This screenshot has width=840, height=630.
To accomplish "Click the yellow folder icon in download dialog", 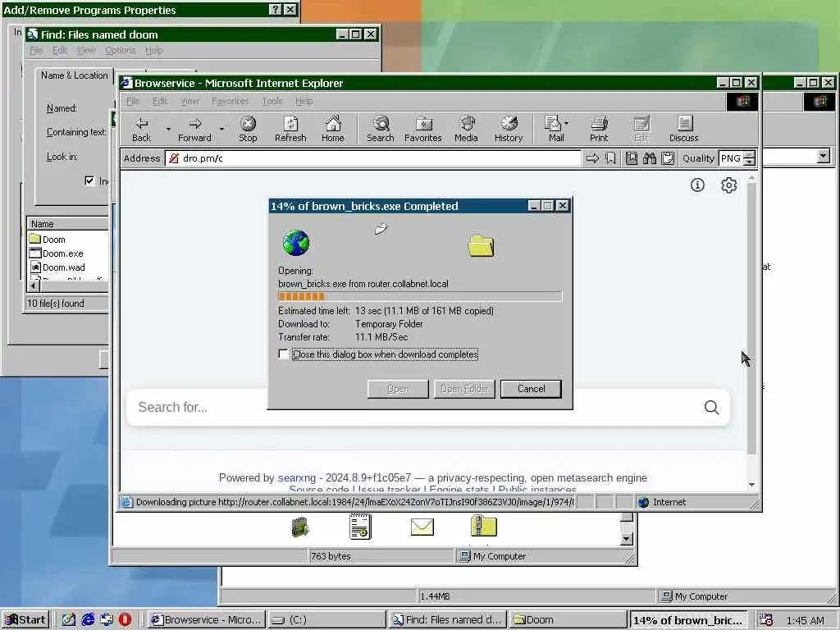I will tap(481, 246).
